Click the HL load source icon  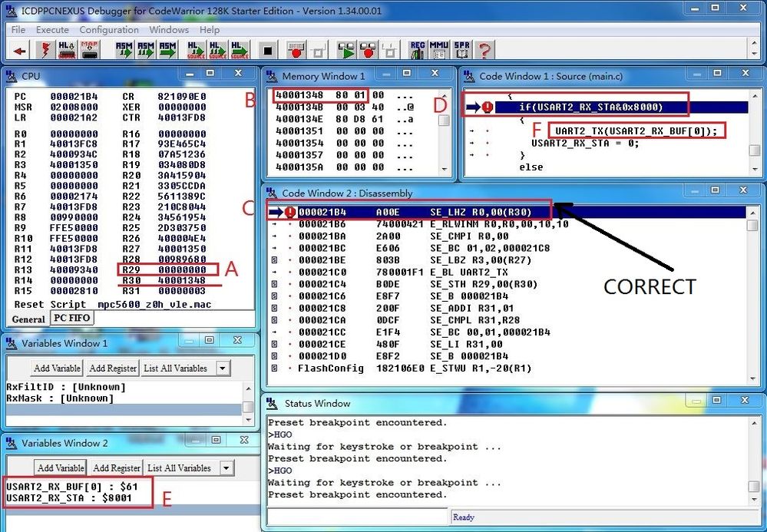[x=67, y=51]
